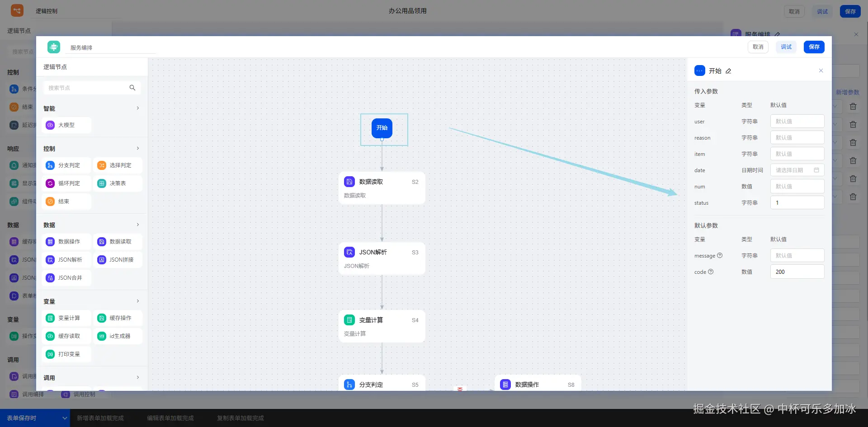Pick the 循环判定 node in the palette

click(x=67, y=183)
